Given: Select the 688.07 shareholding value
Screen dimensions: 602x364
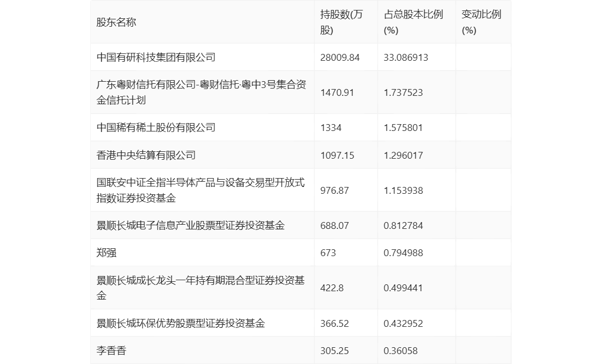Looking at the screenshot, I should click(x=335, y=226).
